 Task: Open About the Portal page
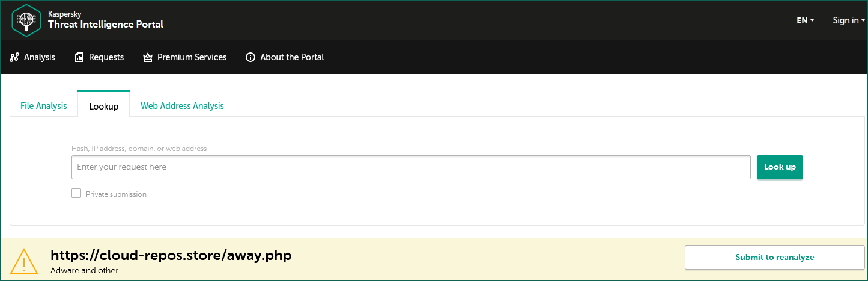pyautogui.click(x=291, y=57)
